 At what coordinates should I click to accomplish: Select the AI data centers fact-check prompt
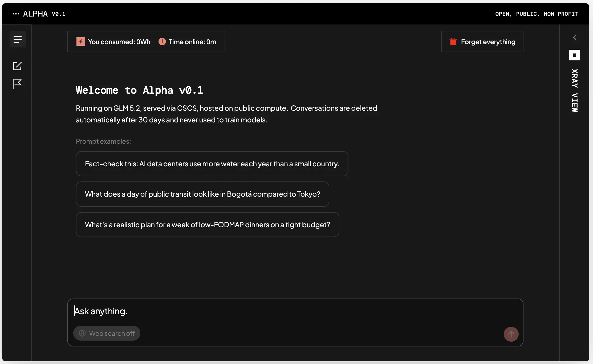[212, 164]
